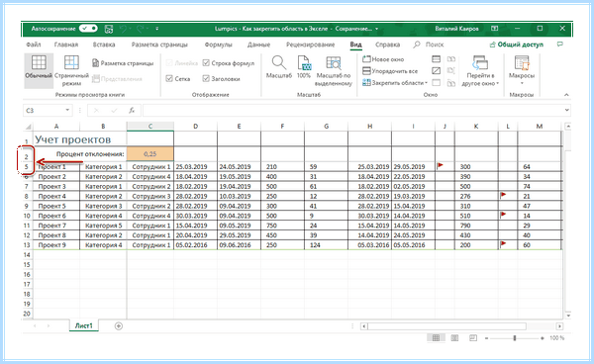The height and width of the screenshot is (364, 594).
Task: Click horizontal scrollbar right arrow
Action: [559, 325]
